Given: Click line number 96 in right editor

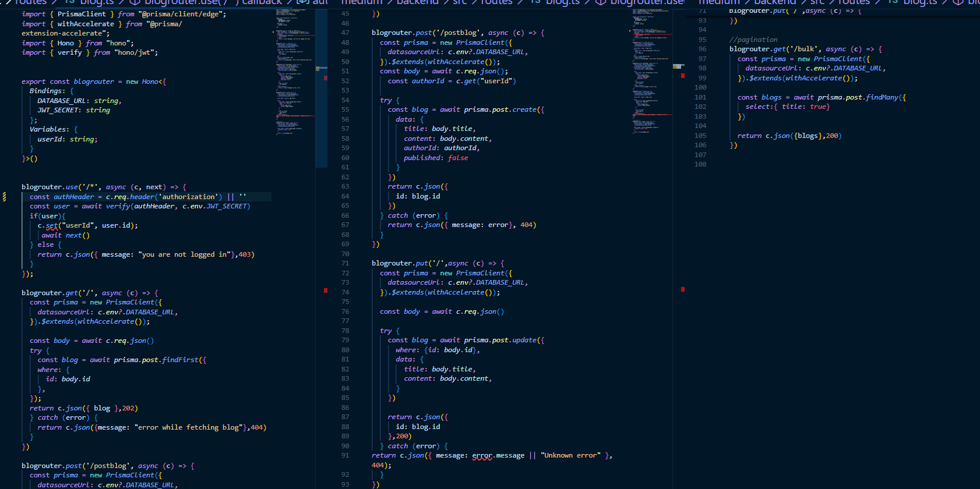Looking at the screenshot, I should 702,49.
